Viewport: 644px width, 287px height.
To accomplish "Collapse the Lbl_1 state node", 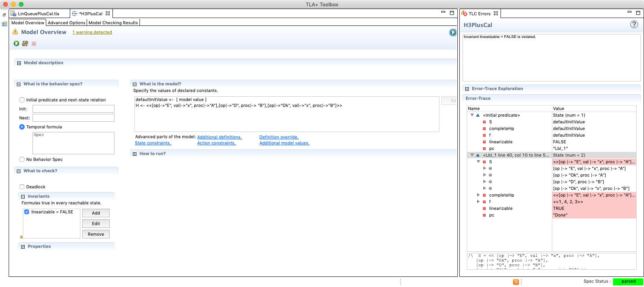I will (472, 155).
